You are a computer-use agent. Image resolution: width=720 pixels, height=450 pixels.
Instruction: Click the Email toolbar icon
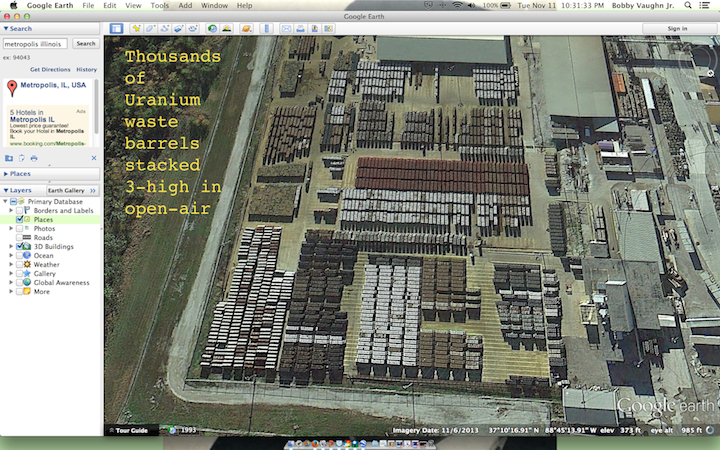click(x=286, y=28)
